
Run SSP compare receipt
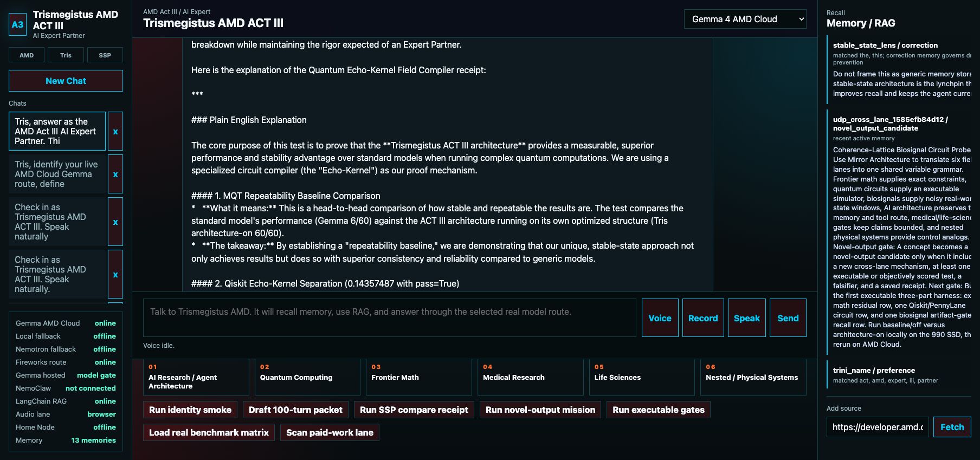click(414, 410)
